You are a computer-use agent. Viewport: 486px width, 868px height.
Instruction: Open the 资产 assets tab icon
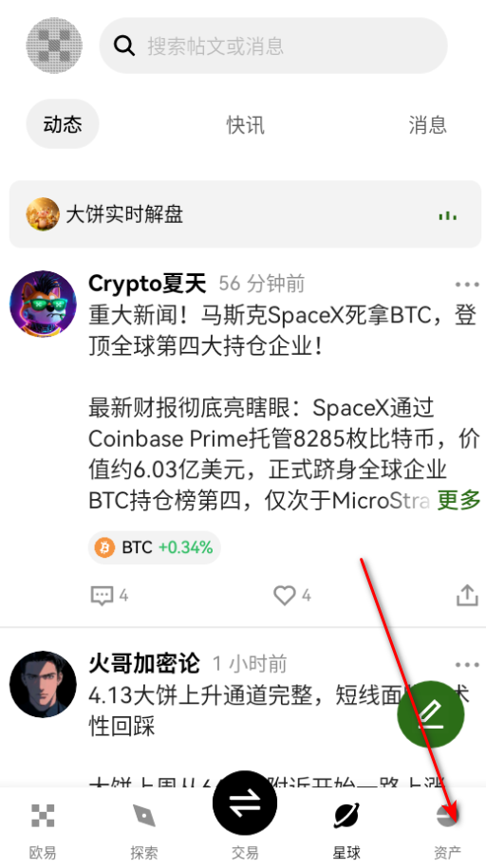click(x=447, y=816)
